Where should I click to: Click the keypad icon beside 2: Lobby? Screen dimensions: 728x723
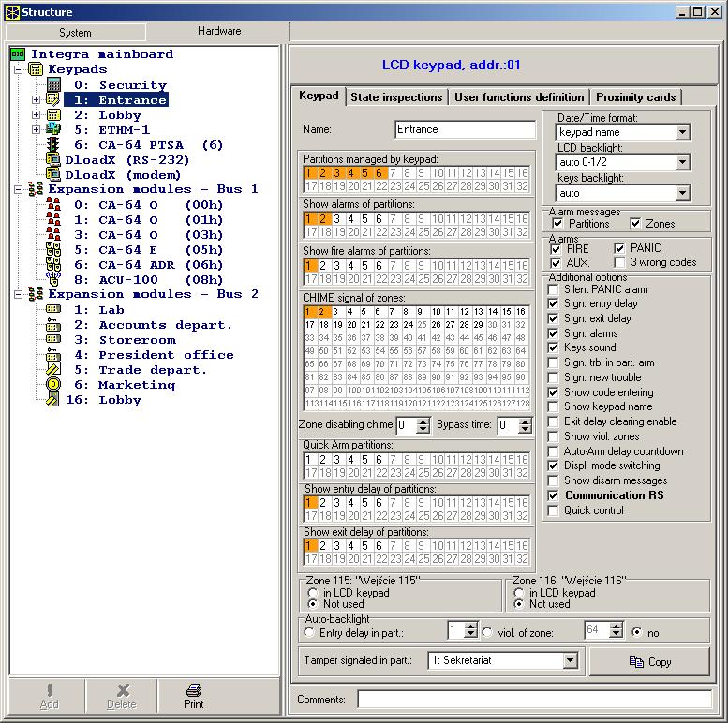coord(53,114)
